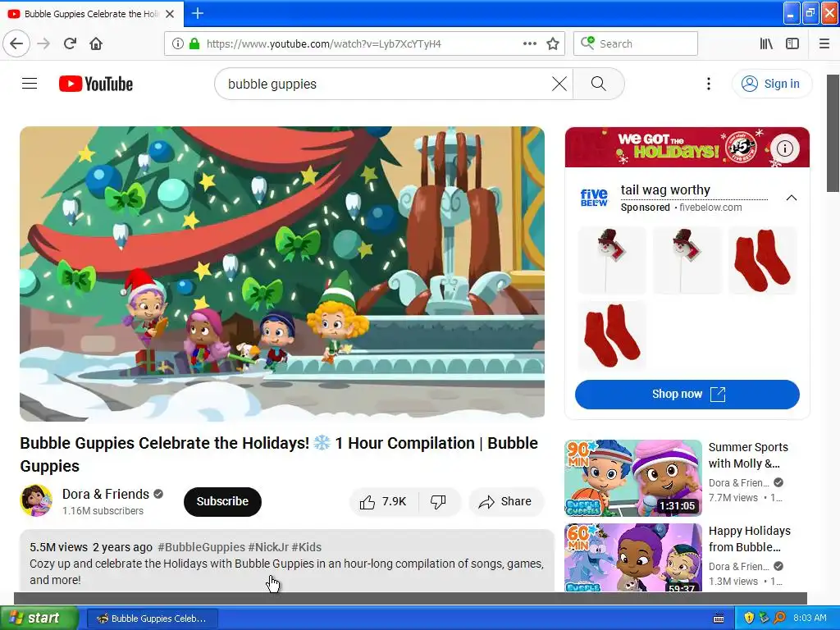Viewport: 840px width, 630px height.
Task: Click the Shop now button
Action: [x=687, y=395]
